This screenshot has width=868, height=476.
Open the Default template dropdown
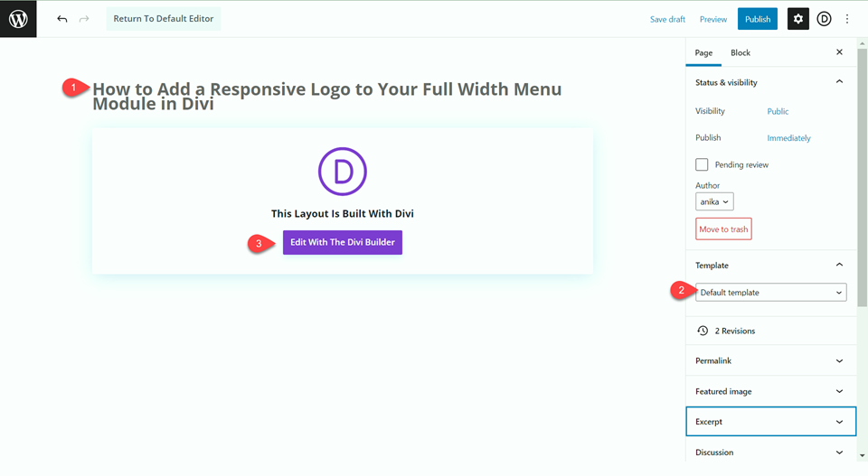[770, 293]
